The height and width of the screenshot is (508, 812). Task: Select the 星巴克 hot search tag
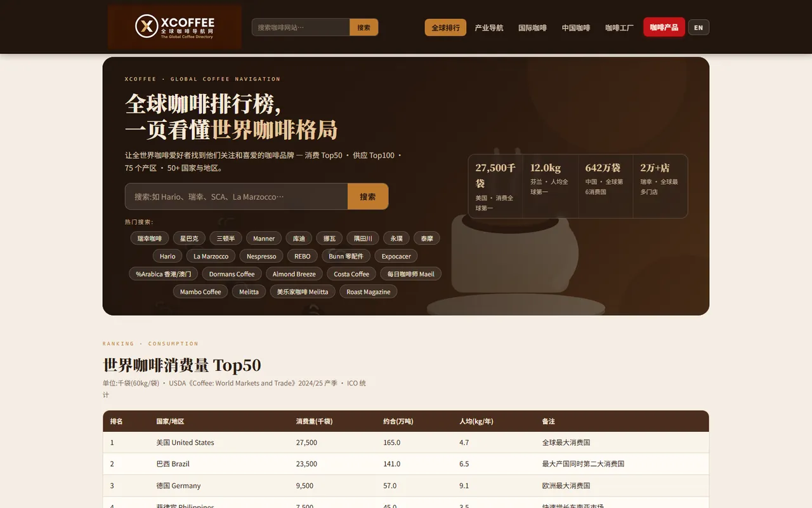(x=189, y=238)
